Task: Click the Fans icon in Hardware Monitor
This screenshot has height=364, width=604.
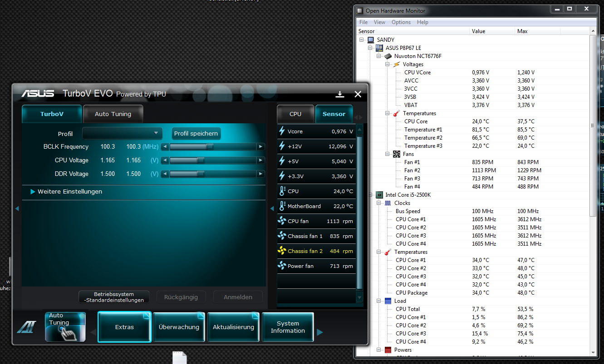Action: pyautogui.click(x=397, y=154)
